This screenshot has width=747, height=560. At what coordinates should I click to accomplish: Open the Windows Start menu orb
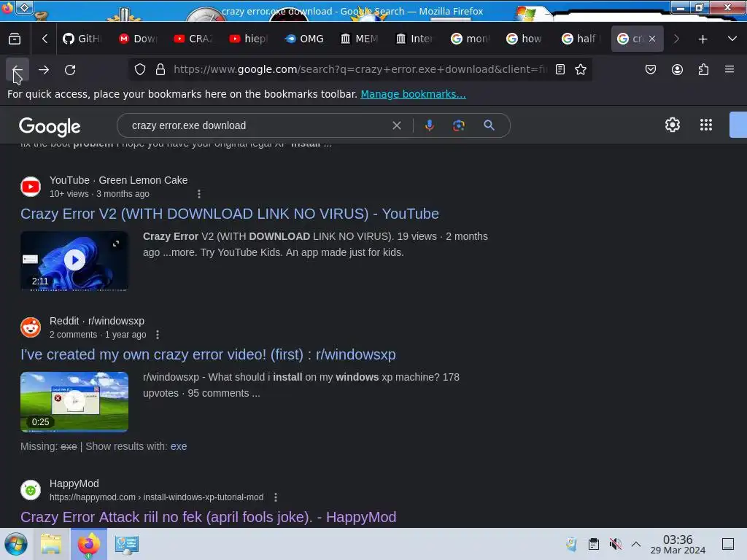(16, 544)
